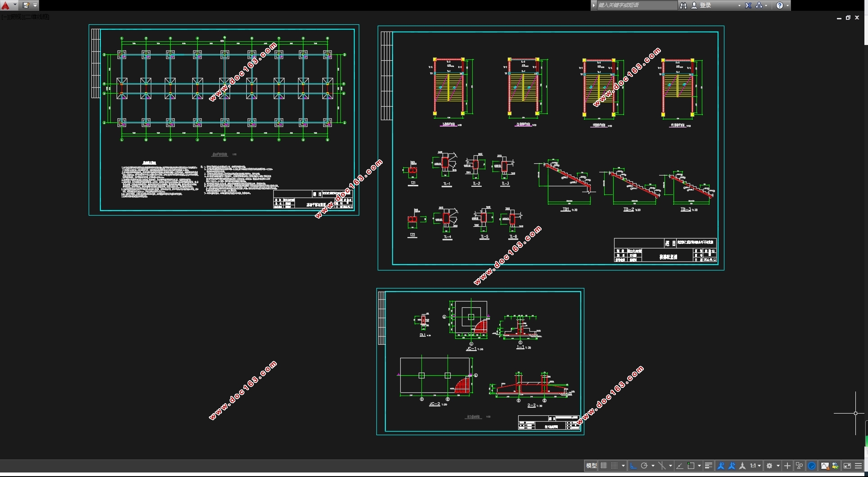Click the workspace switching gear icon
The width and height of the screenshot is (868, 477).
pos(769,466)
